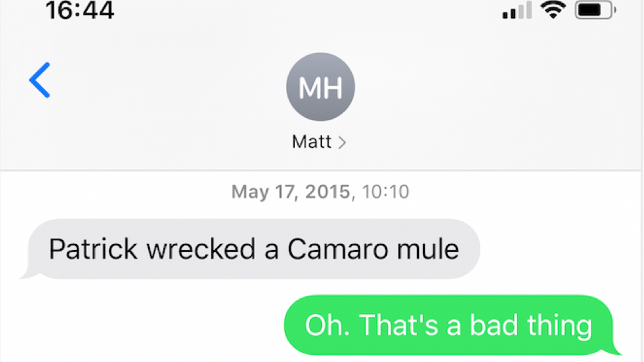Select the gray Patrick wrecked message bubble
This screenshot has width=644, height=362.
pos(254,249)
